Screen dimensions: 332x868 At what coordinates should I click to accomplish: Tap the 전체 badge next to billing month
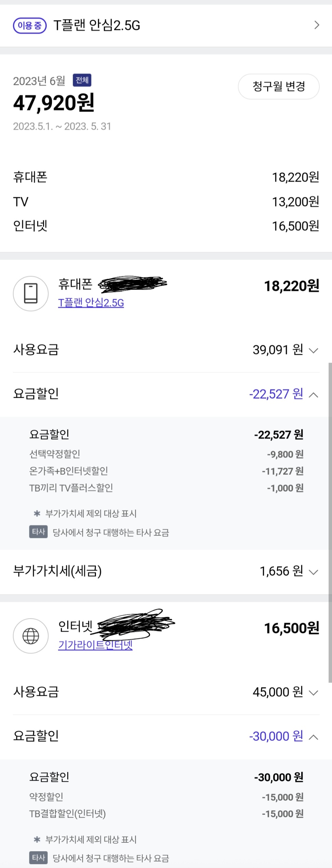click(x=82, y=80)
